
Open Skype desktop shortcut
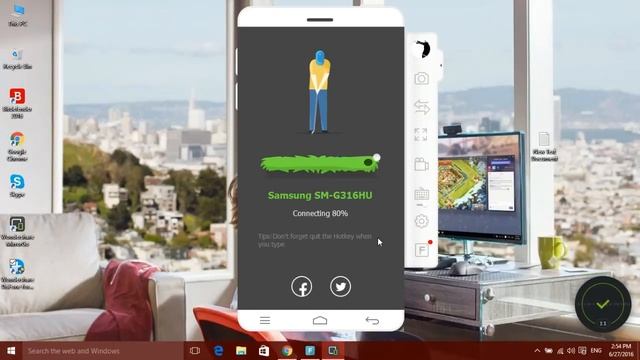[17, 186]
